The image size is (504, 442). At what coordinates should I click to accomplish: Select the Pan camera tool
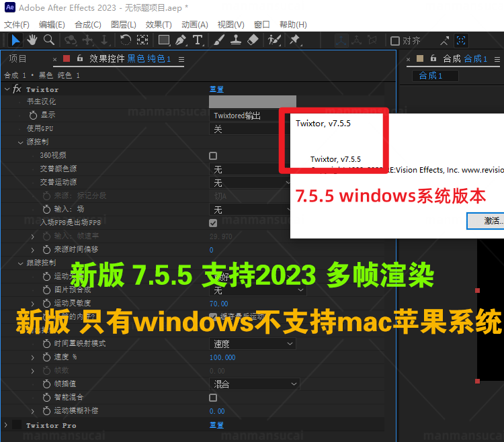tap(88, 40)
